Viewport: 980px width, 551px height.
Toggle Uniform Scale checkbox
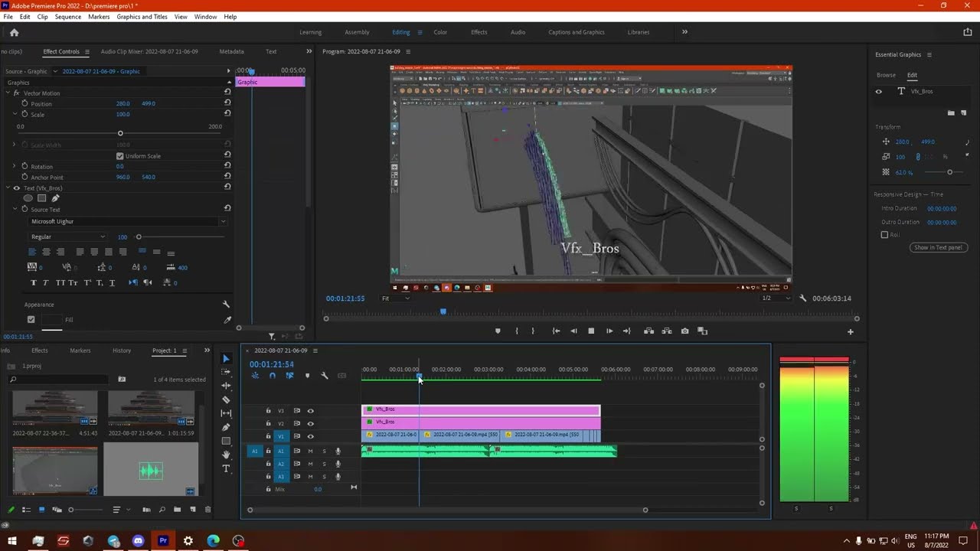[x=119, y=156]
